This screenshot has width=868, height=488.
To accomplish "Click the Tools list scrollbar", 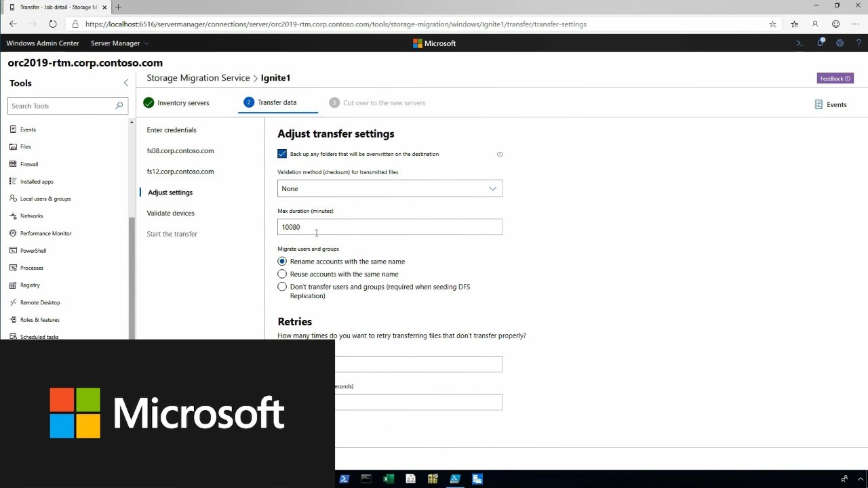I will click(x=132, y=278).
